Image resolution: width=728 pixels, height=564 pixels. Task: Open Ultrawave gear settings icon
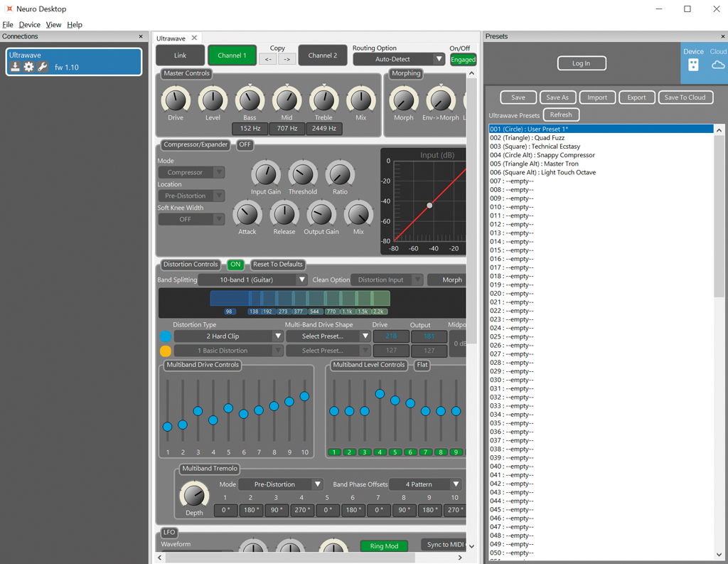(x=28, y=67)
